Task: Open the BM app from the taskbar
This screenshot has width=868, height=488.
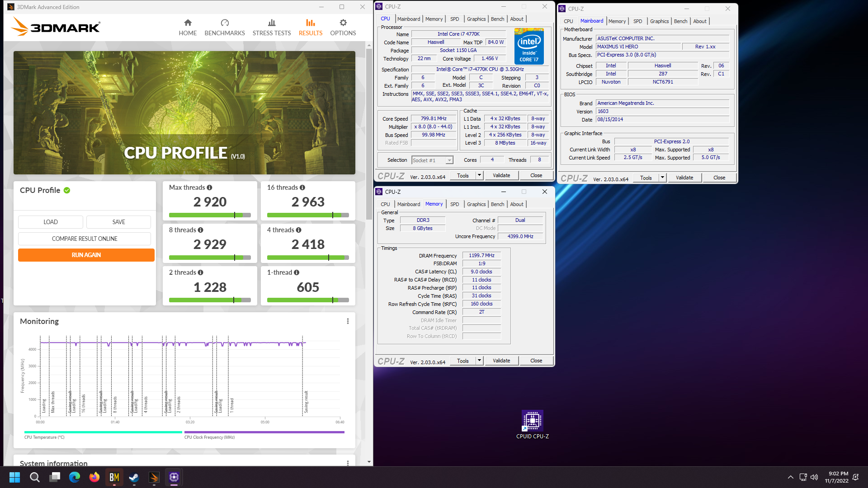Action: 114,477
